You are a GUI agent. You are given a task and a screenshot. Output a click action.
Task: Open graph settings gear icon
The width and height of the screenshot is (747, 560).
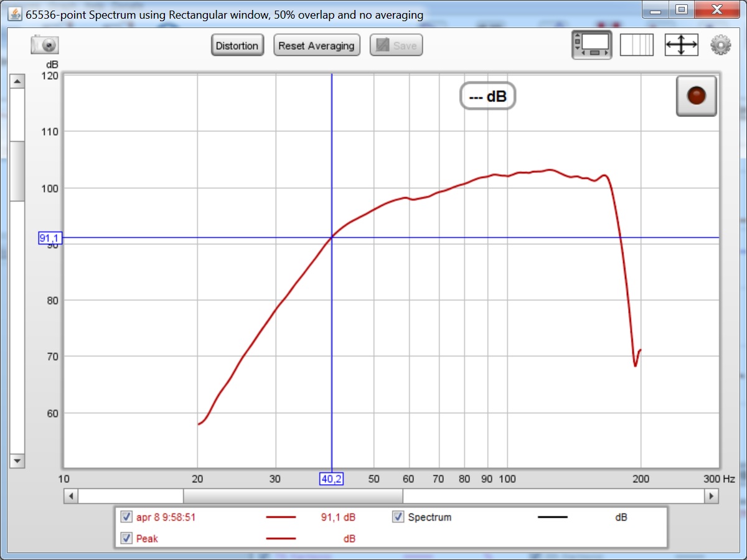[x=720, y=45]
